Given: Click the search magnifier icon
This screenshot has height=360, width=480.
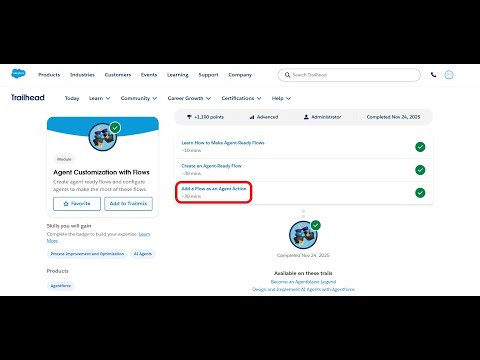Looking at the screenshot, I should pos(287,75).
